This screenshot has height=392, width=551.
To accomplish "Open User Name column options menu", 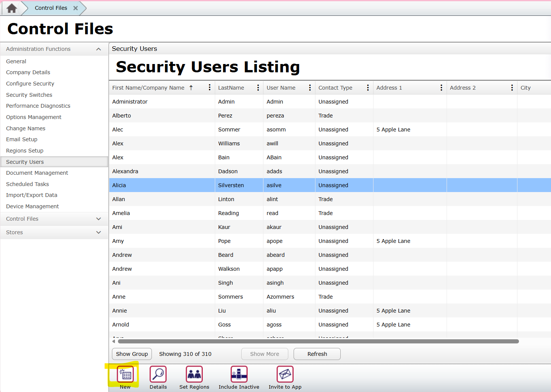I will [x=310, y=88].
